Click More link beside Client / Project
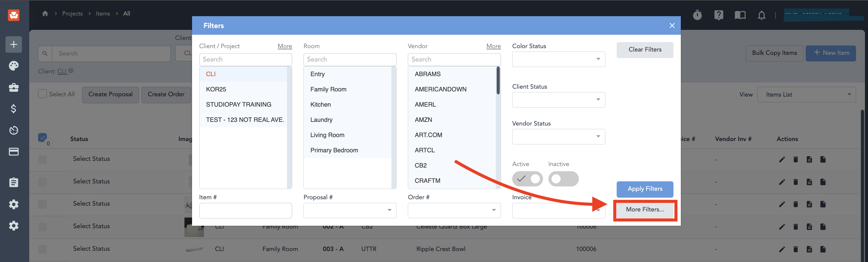The image size is (868, 262). coord(285,46)
